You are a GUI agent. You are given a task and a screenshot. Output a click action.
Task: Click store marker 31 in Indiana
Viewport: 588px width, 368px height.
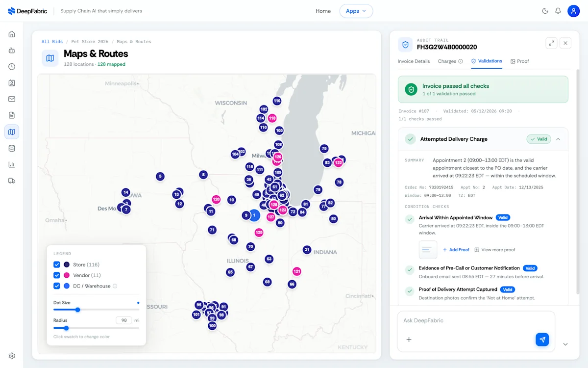click(x=307, y=250)
